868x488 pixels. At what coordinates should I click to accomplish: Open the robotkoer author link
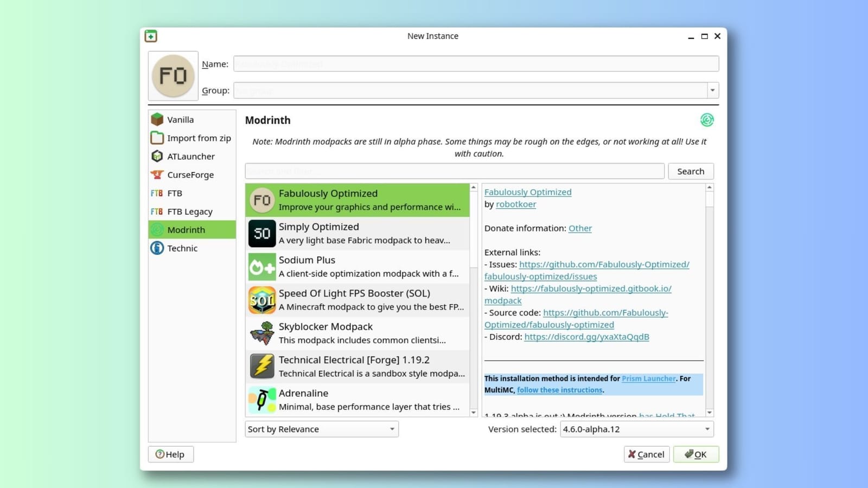point(515,204)
